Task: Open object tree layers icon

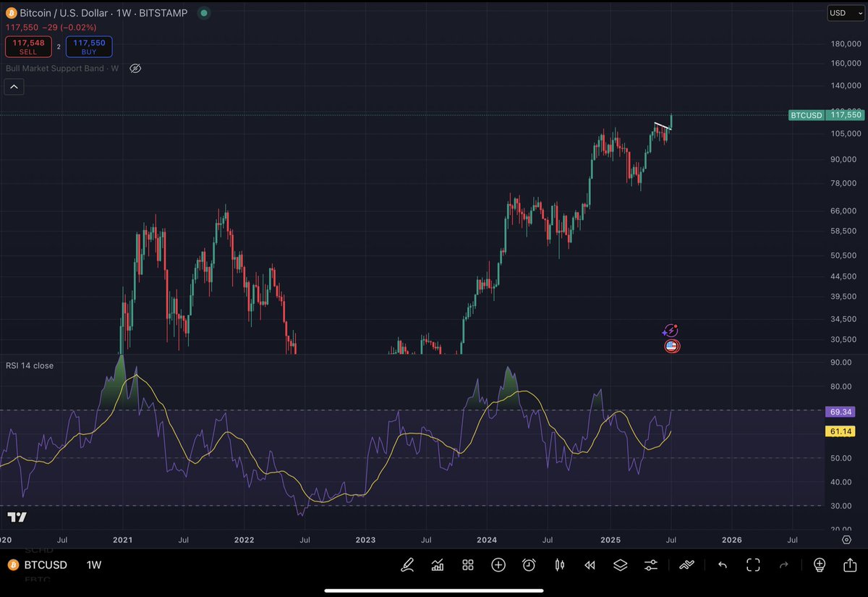Action: pyautogui.click(x=620, y=565)
